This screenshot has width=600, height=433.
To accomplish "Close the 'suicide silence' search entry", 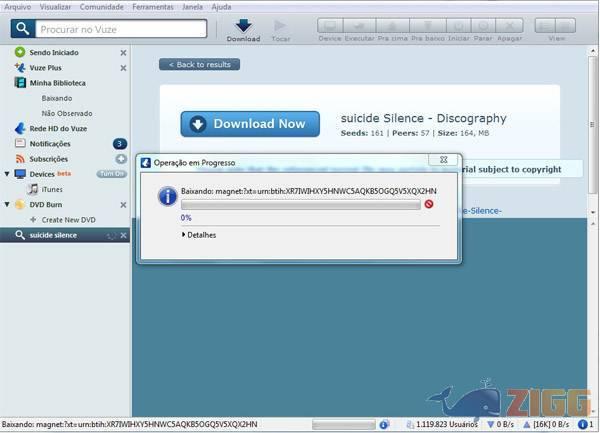I will click(123, 236).
